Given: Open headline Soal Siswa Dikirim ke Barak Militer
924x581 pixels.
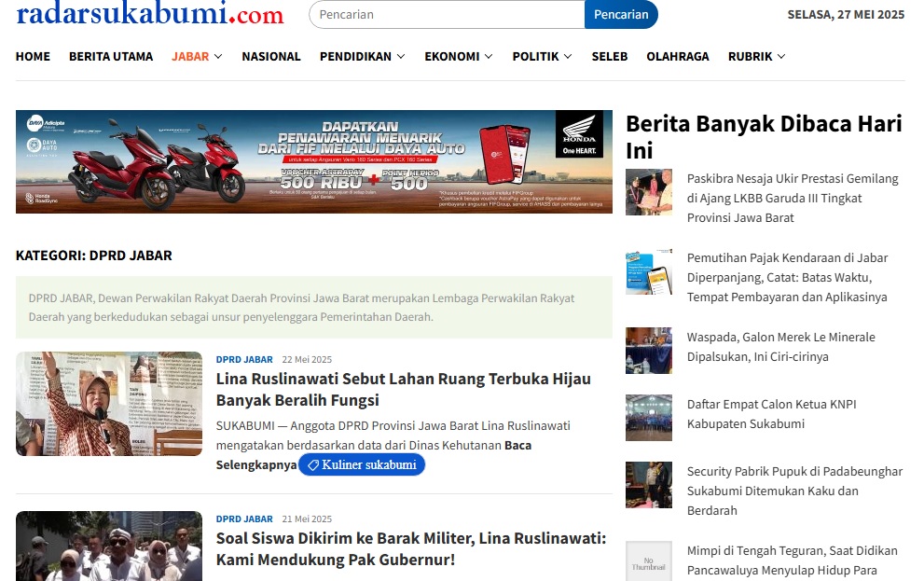Looking at the screenshot, I should 411,549.
